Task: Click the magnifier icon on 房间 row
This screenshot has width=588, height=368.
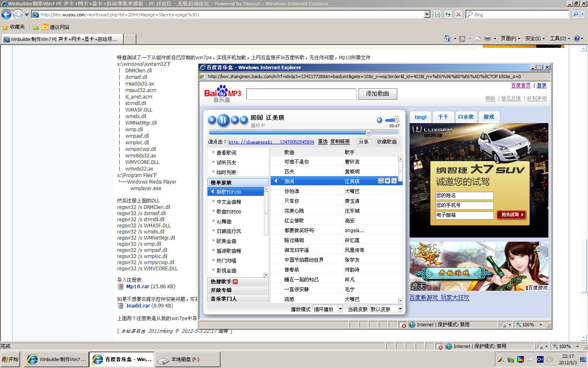Action: click(x=394, y=181)
